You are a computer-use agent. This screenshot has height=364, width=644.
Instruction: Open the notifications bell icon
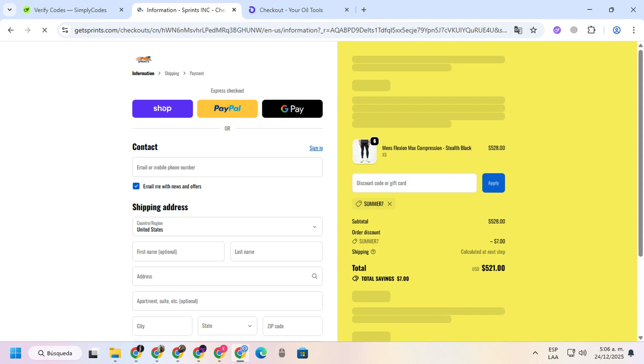tap(631, 353)
